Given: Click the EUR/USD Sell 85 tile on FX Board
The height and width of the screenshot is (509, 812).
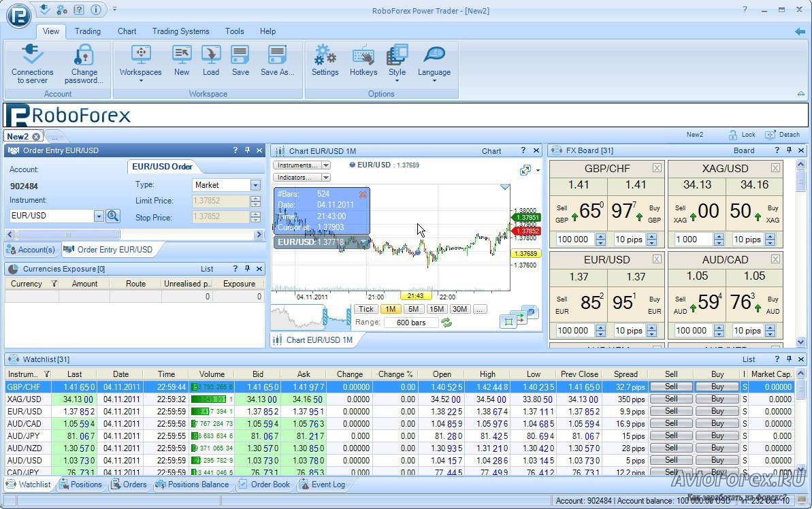Looking at the screenshot, I should tap(579, 303).
